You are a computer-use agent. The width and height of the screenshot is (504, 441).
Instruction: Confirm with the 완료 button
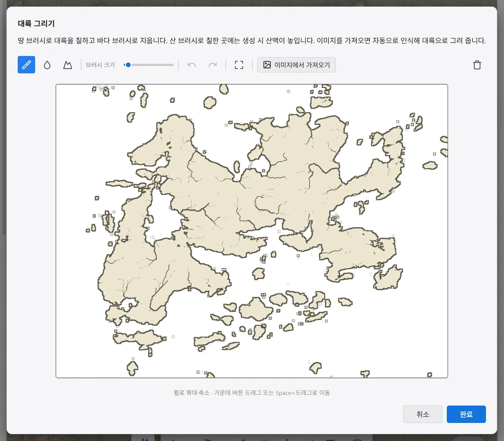click(x=466, y=414)
